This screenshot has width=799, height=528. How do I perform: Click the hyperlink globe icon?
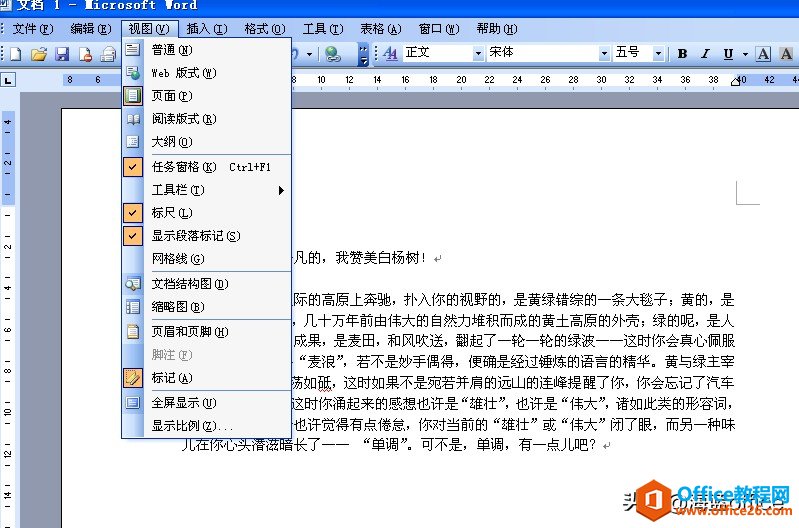pyautogui.click(x=332, y=53)
